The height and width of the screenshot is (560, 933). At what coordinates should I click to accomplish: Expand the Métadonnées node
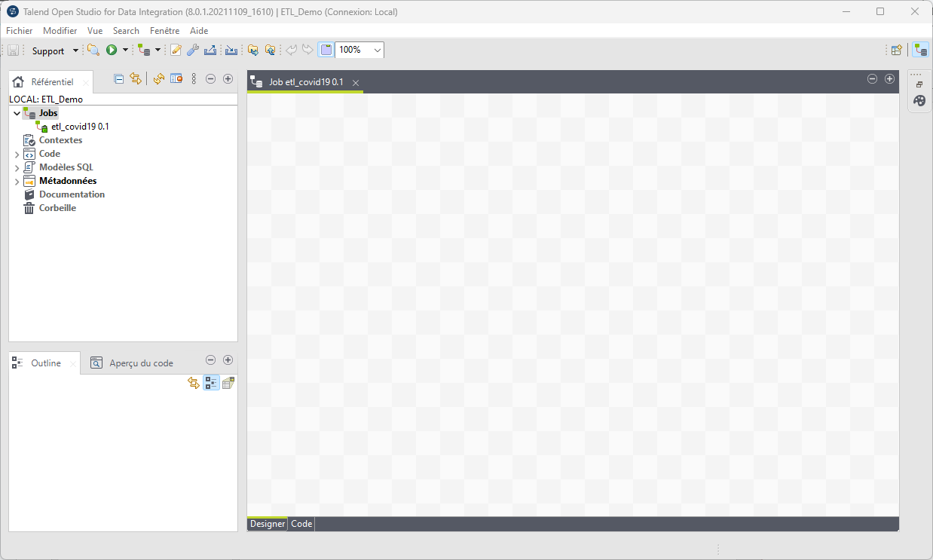coord(17,182)
